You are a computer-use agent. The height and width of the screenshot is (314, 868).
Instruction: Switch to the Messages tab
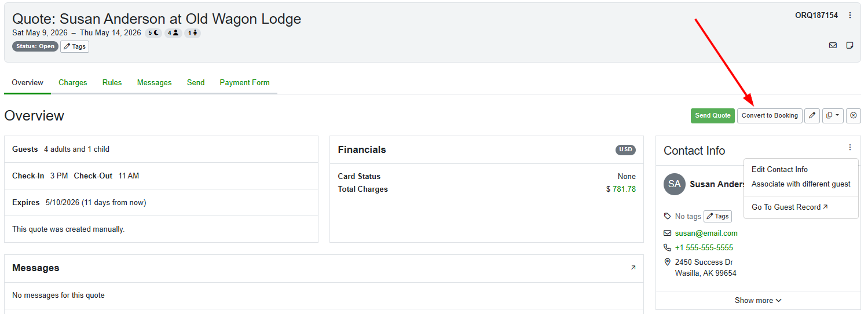tap(155, 82)
